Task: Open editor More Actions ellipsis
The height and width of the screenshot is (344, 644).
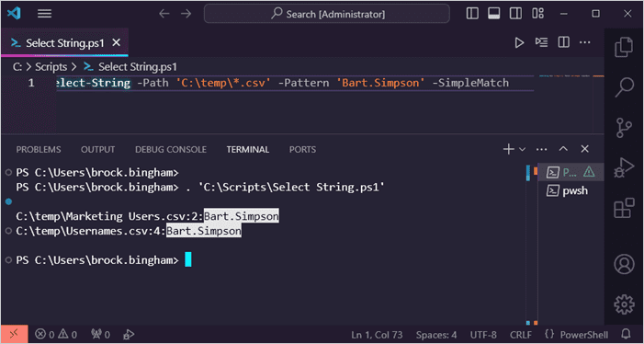Action: coord(585,42)
